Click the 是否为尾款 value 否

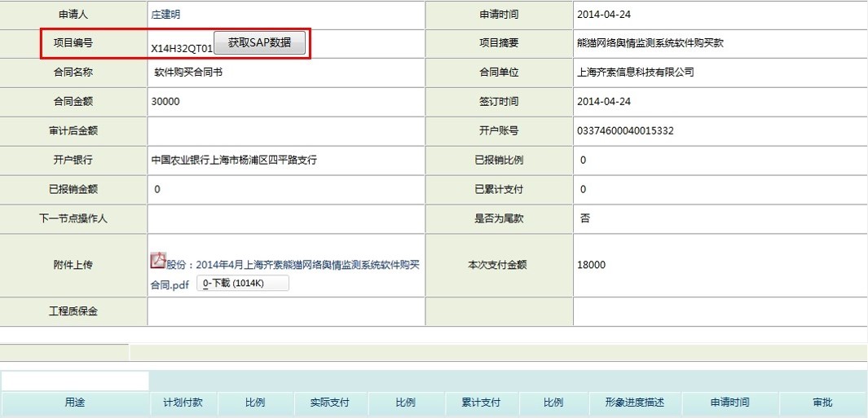(585, 219)
